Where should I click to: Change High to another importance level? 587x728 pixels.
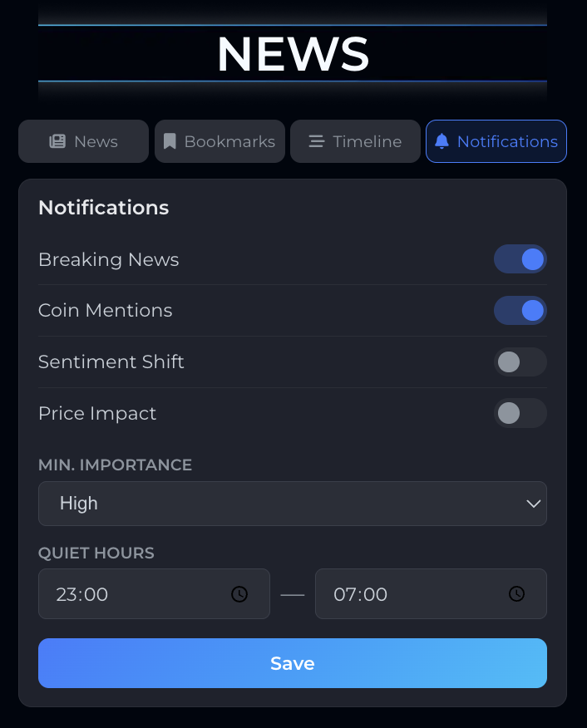[293, 504]
